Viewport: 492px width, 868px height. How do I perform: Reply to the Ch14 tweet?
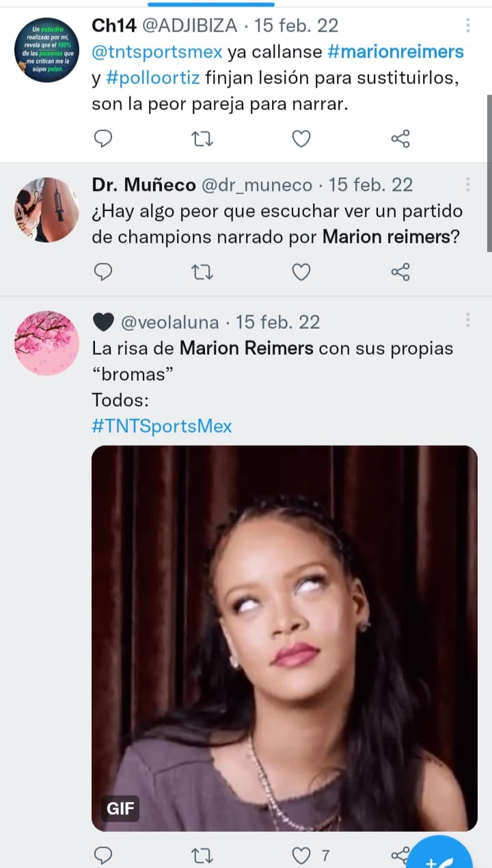coord(102,139)
